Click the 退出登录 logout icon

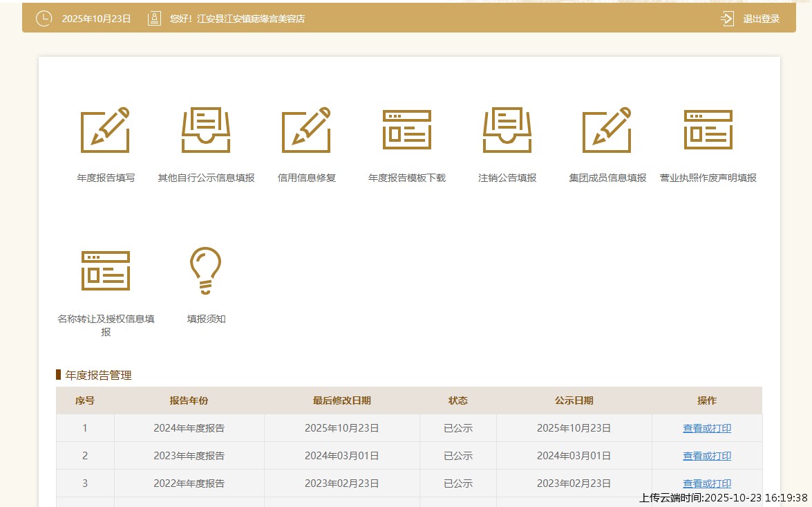(727, 19)
